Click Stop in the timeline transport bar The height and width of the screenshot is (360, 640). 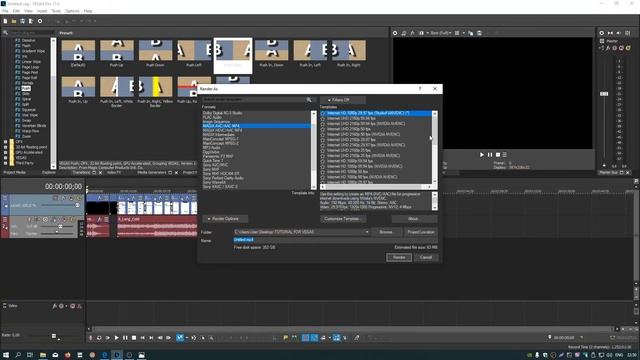pyautogui.click(x=134, y=338)
